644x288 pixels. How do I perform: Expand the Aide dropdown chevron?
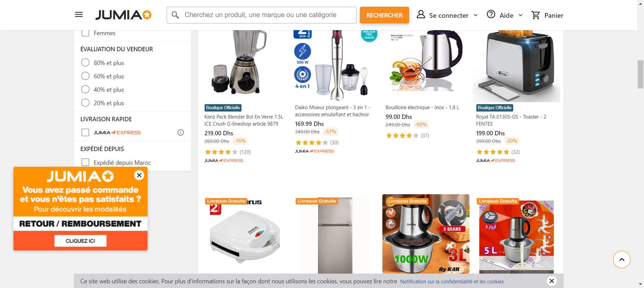(521, 15)
